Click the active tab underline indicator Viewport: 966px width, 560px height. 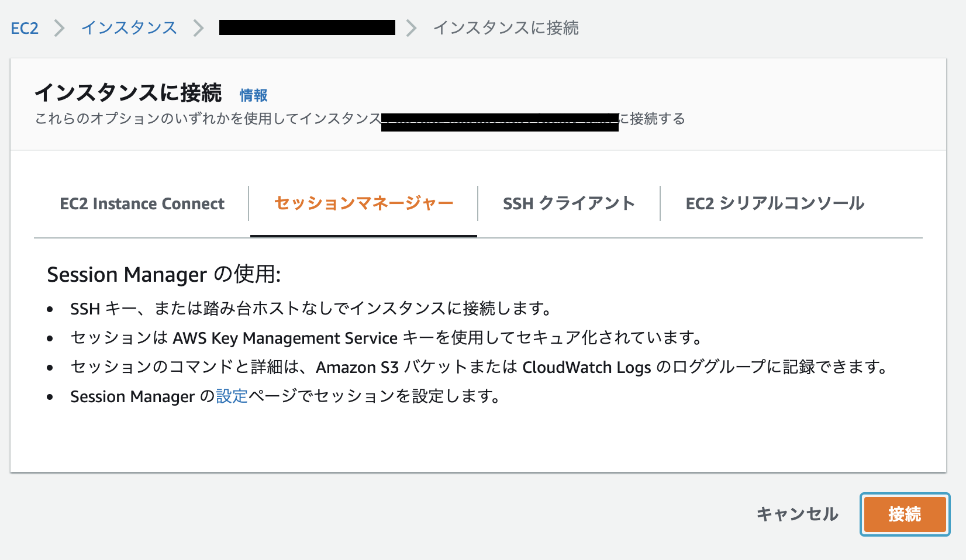(x=363, y=236)
